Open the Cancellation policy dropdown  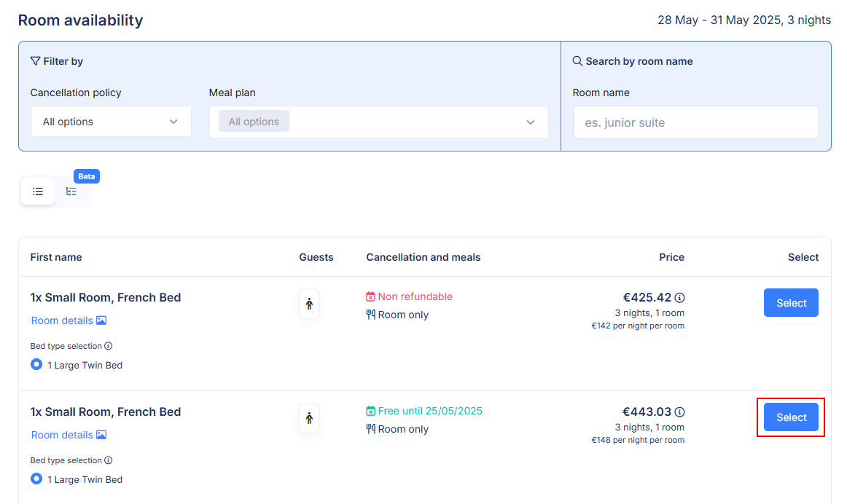[111, 122]
